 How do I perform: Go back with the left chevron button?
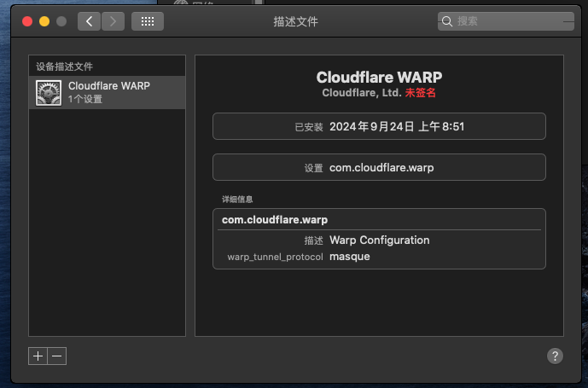click(x=89, y=20)
